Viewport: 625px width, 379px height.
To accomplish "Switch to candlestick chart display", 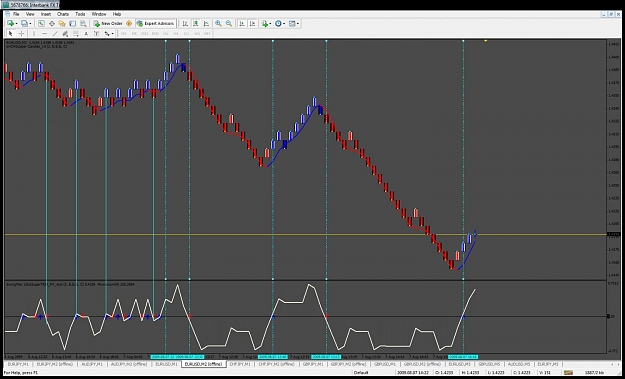I will [196, 24].
